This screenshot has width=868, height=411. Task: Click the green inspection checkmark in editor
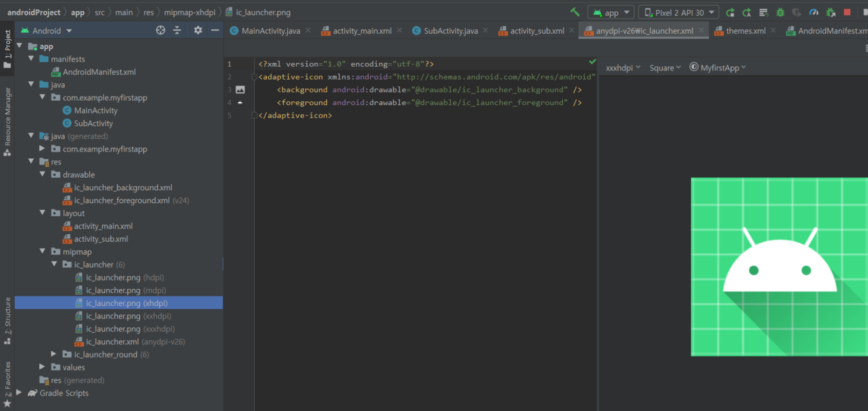592,62
